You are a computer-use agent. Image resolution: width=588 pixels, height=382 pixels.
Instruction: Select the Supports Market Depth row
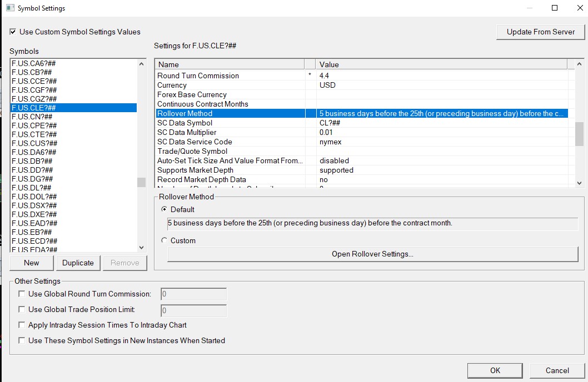362,170
